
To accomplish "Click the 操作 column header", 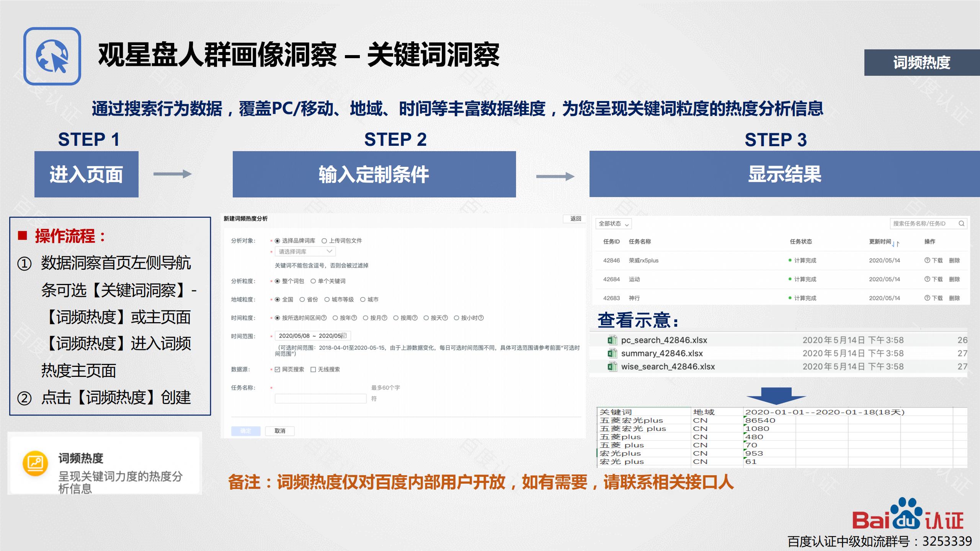I will (929, 241).
